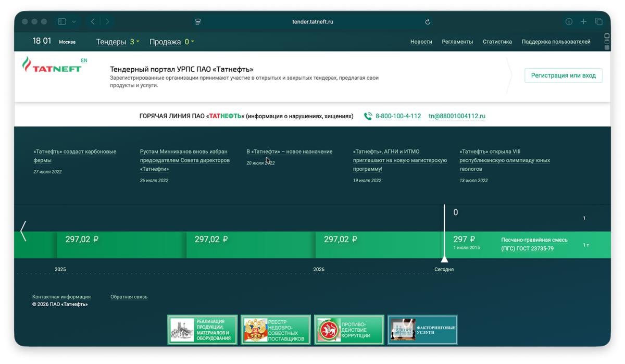
Task: Open news «В Татнефти – новое назначение»
Action: coord(290,152)
